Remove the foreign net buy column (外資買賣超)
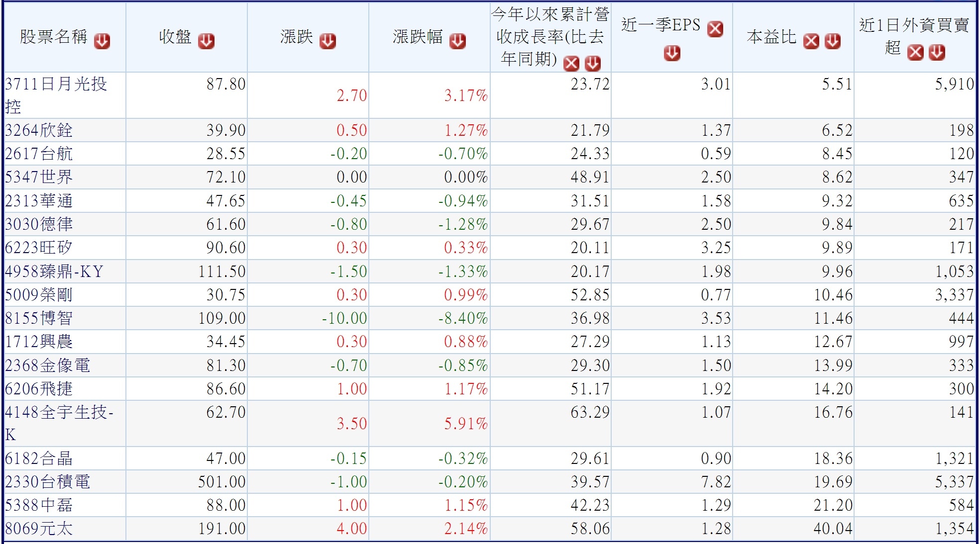The height and width of the screenshot is (544, 980). click(915, 52)
